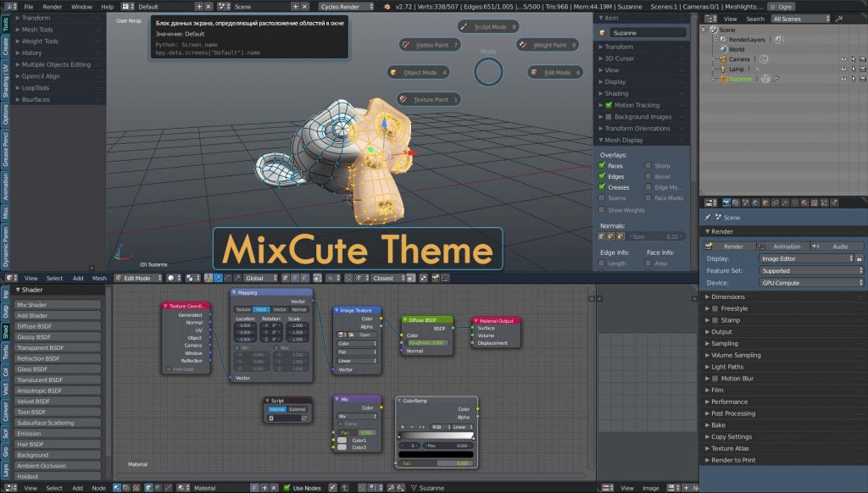
Task: Select the Camera object icon in the outliner
Action: (723, 59)
